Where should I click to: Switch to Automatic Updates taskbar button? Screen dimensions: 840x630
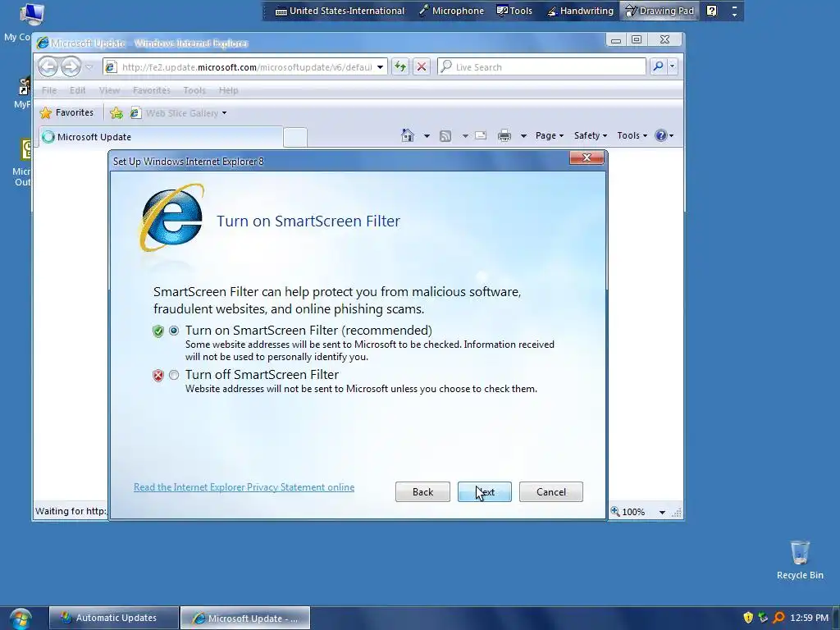coord(113,618)
